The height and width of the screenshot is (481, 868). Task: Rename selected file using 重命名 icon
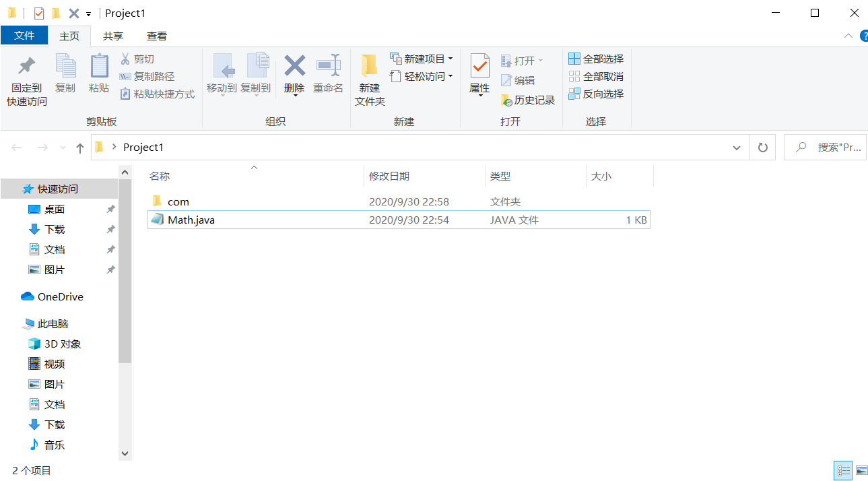pos(328,74)
